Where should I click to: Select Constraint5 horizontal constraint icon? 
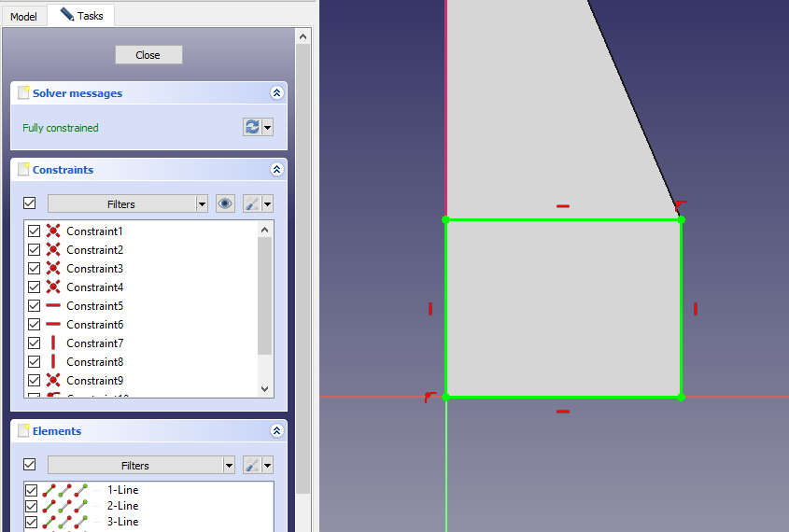(x=53, y=306)
